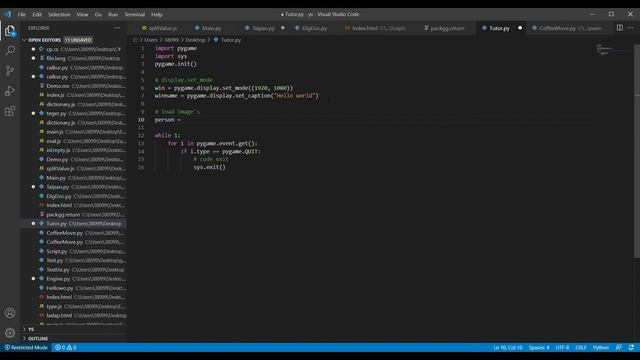Click unsaved dot on Taipan.py tab
The width and height of the screenshot is (640, 360).
(x=283, y=28)
